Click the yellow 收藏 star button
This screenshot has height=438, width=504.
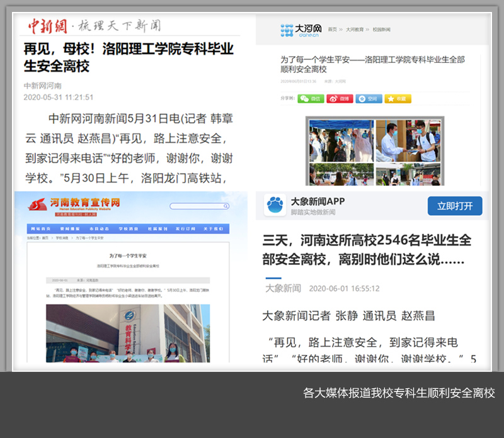(x=398, y=99)
